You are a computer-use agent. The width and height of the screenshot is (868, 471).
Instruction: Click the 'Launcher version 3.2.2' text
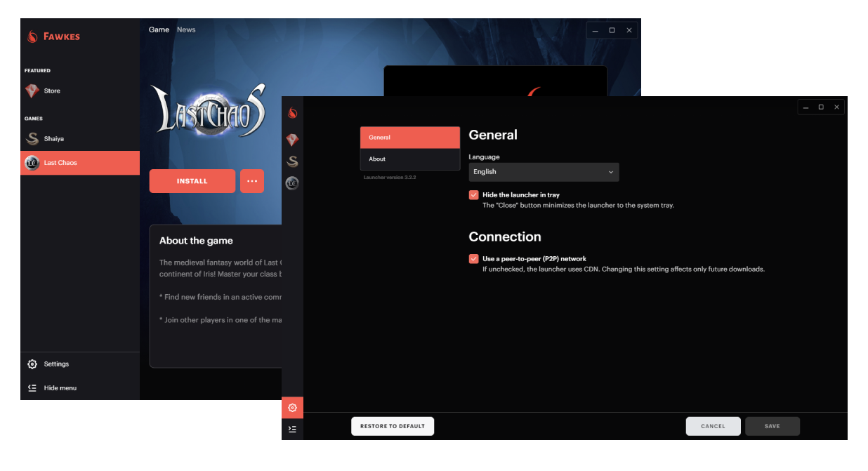pos(390,178)
